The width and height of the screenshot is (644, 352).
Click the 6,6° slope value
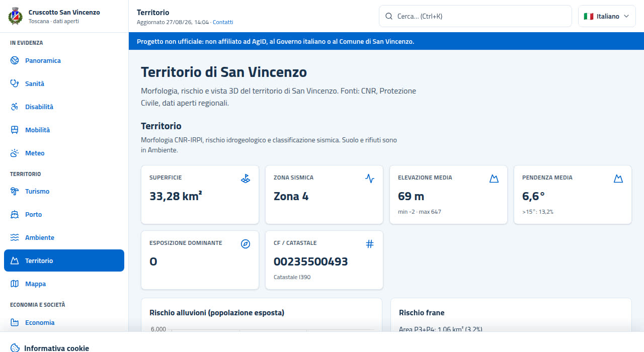pyautogui.click(x=533, y=196)
